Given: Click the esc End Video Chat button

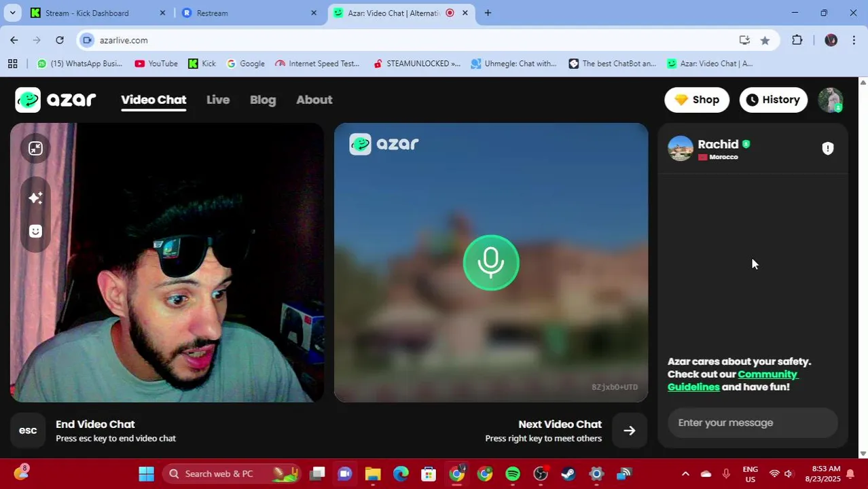Looking at the screenshot, I should [x=28, y=431].
